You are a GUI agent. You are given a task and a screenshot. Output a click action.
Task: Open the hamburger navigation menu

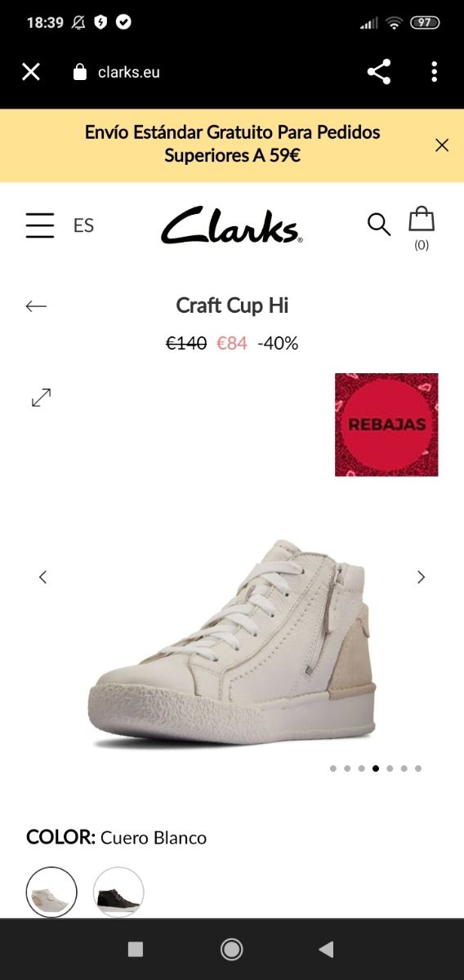pyautogui.click(x=39, y=225)
